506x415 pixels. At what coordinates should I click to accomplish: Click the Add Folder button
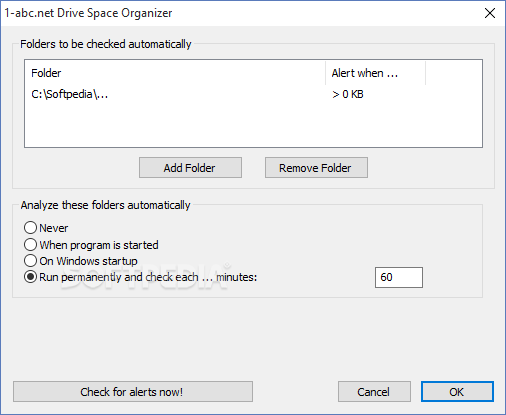(190, 168)
